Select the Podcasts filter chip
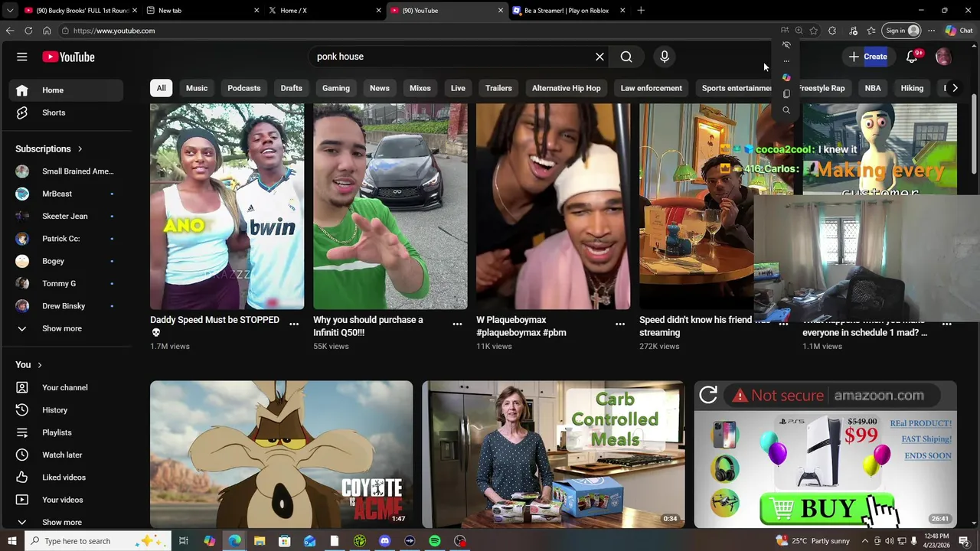This screenshot has height=551, width=980. (244, 88)
